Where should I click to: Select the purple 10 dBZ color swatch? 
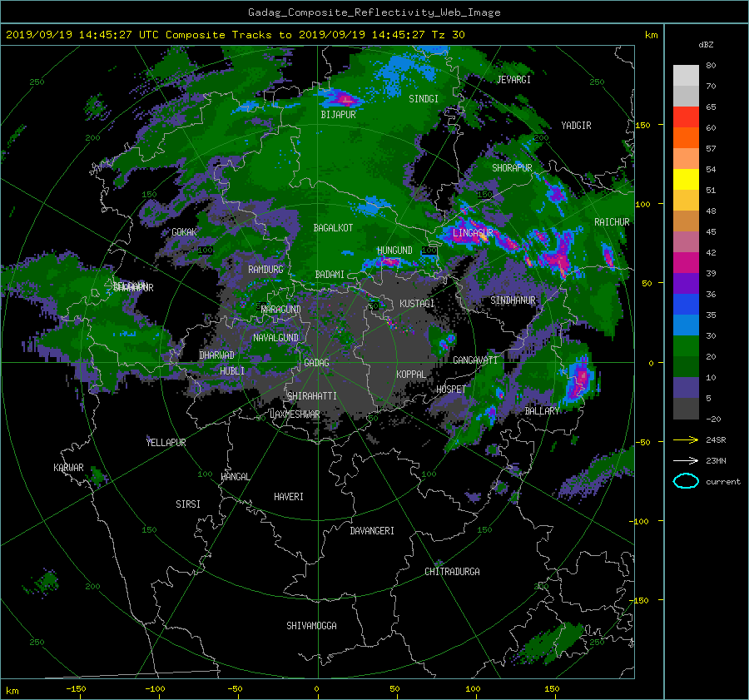pyautogui.click(x=686, y=388)
